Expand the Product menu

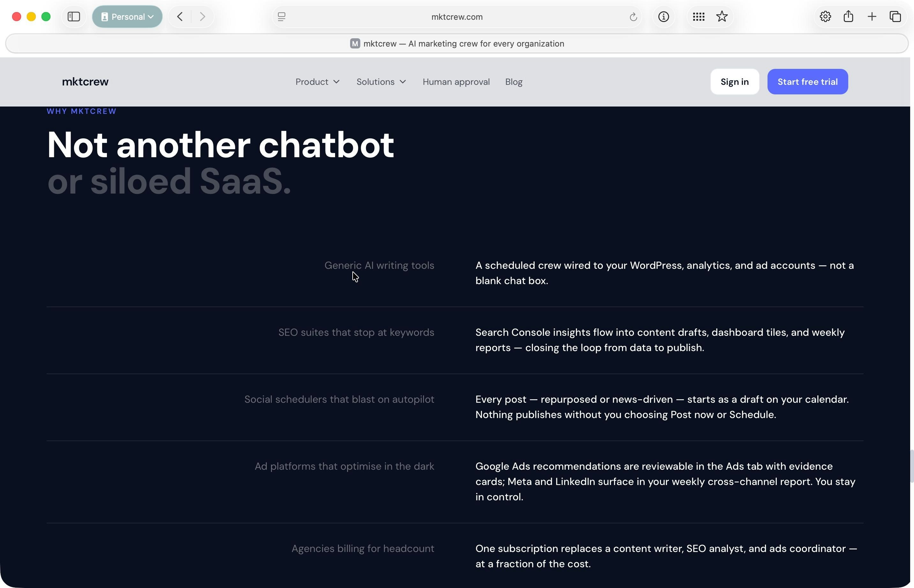(x=318, y=82)
